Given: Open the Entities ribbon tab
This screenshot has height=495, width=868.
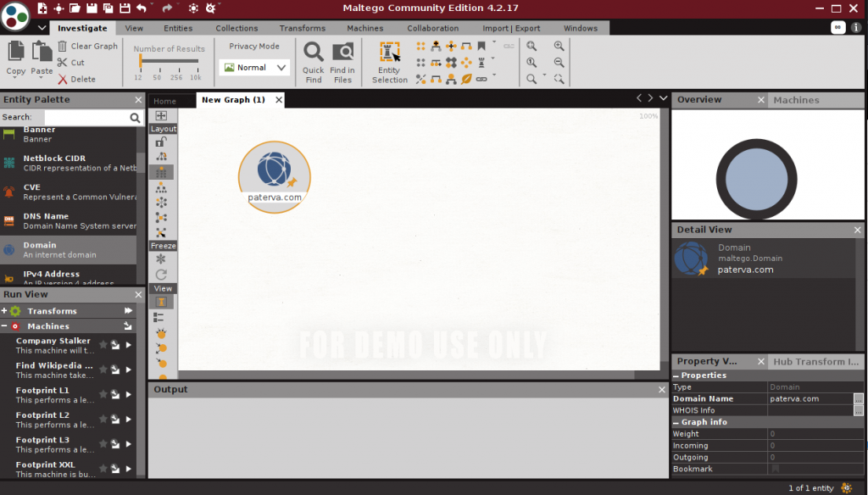Looking at the screenshot, I should 178,28.
